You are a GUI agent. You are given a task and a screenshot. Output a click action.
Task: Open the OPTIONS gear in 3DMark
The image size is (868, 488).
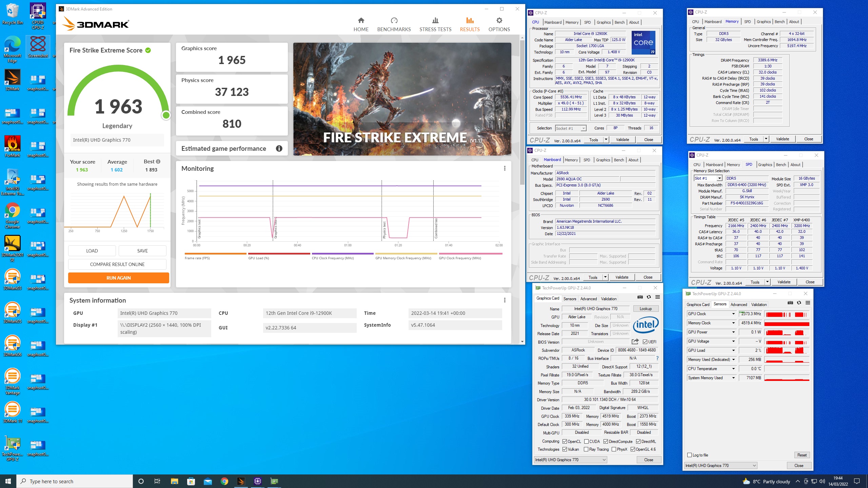pos(499,24)
